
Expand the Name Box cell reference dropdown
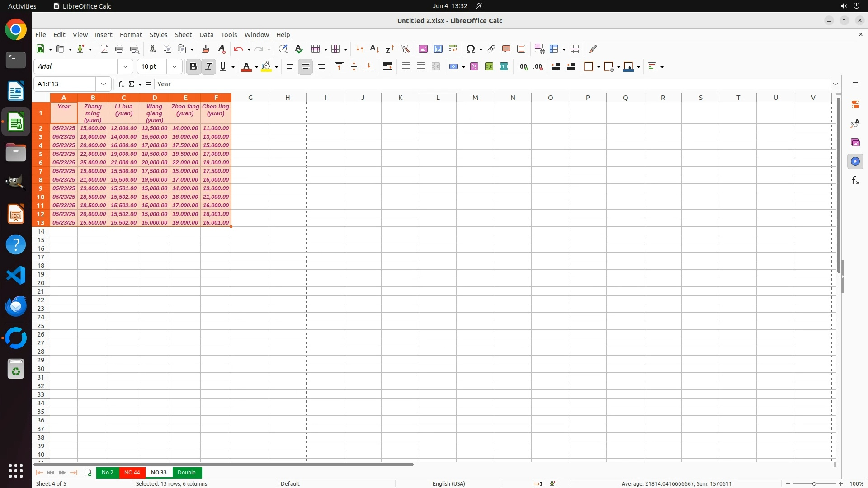tap(104, 84)
